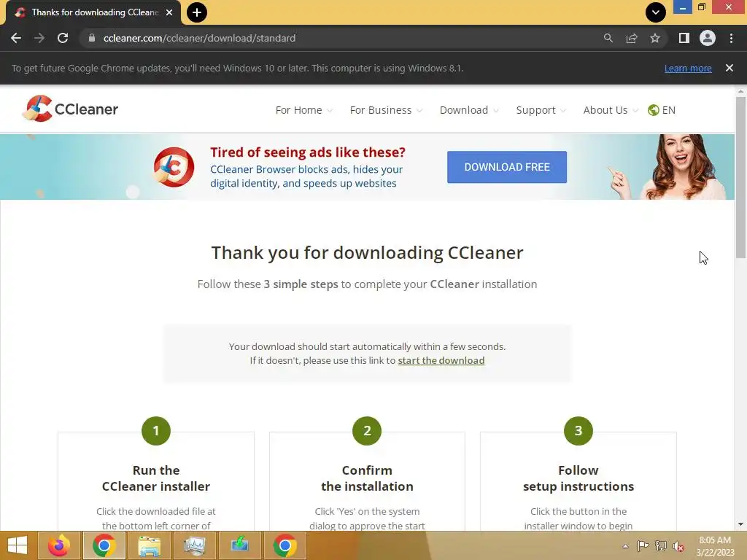
Task: Toggle the Chrome side panel icon
Action: pos(684,38)
